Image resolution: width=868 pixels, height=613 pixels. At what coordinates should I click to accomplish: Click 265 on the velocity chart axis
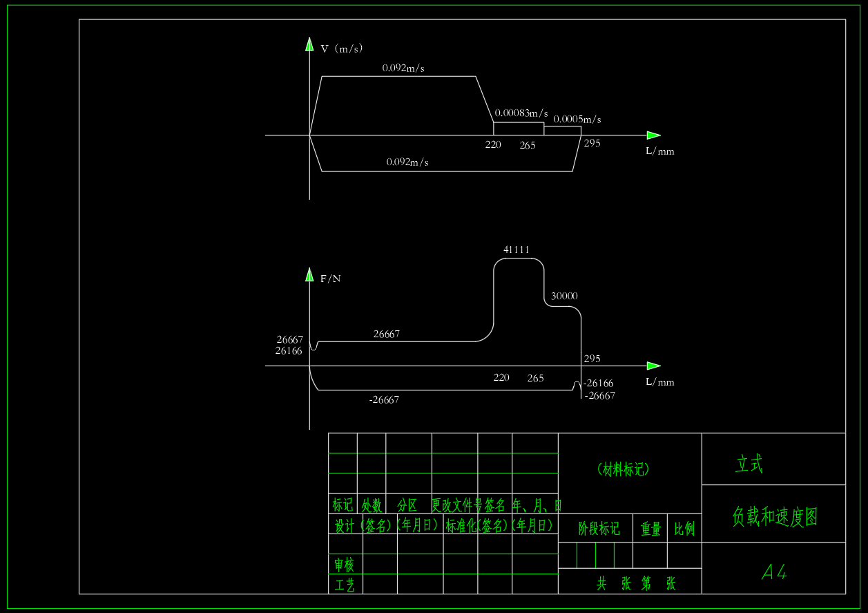pos(528,145)
